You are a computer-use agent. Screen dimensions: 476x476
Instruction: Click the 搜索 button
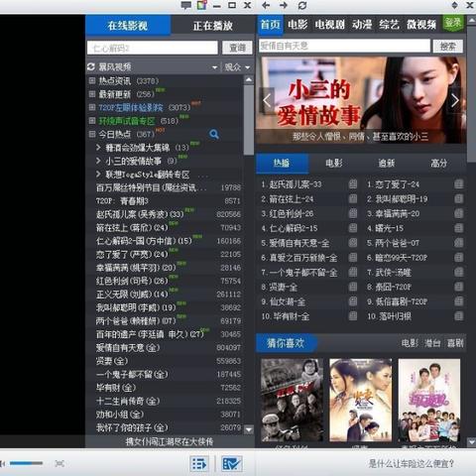click(x=448, y=47)
